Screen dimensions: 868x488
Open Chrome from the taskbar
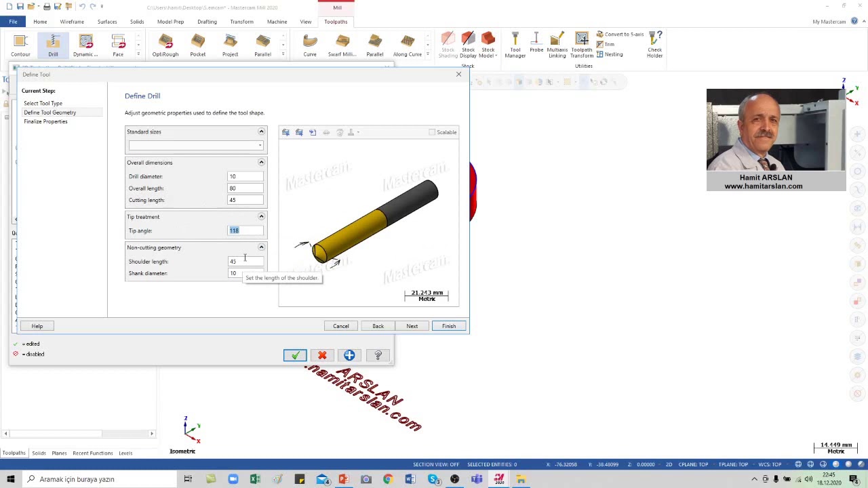[x=388, y=479]
